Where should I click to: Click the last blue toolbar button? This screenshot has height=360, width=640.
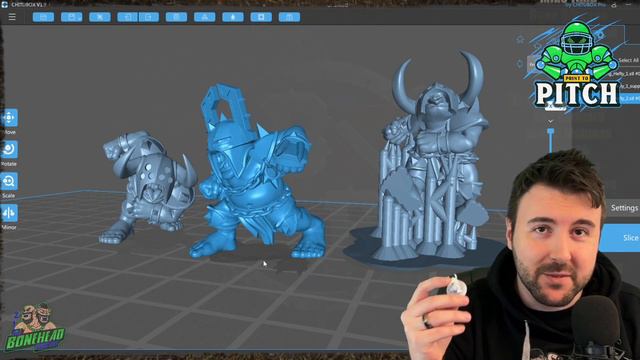coord(289,17)
